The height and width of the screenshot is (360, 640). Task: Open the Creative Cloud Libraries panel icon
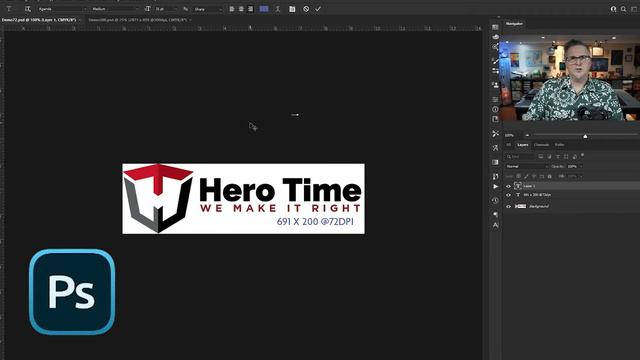click(495, 37)
